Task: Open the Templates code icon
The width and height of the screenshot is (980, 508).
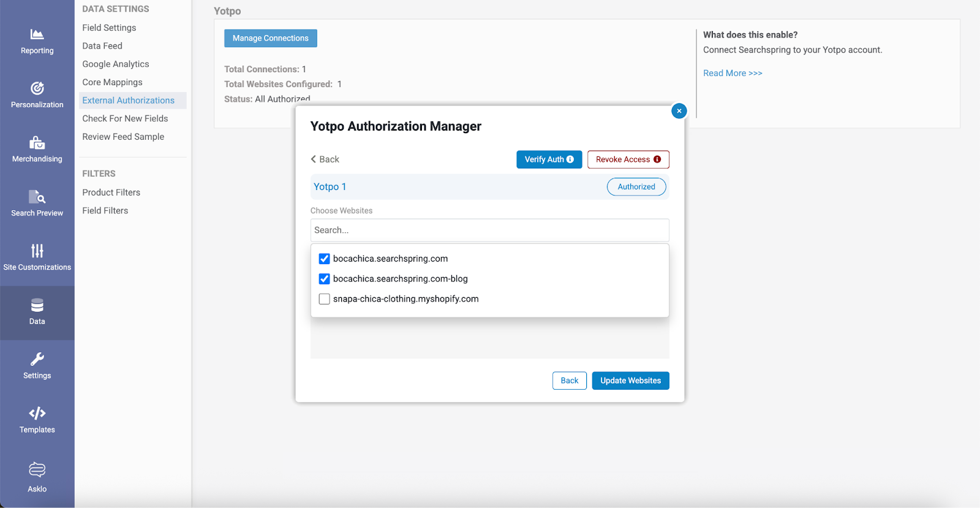Action: [37, 413]
